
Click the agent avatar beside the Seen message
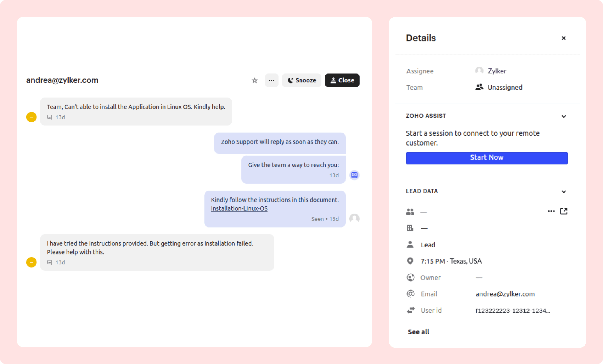coord(354,219)
